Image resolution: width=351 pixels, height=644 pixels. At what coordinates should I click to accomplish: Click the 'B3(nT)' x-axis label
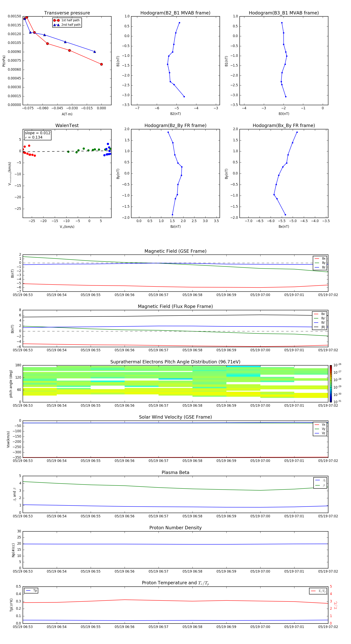[x=284, y=114]
